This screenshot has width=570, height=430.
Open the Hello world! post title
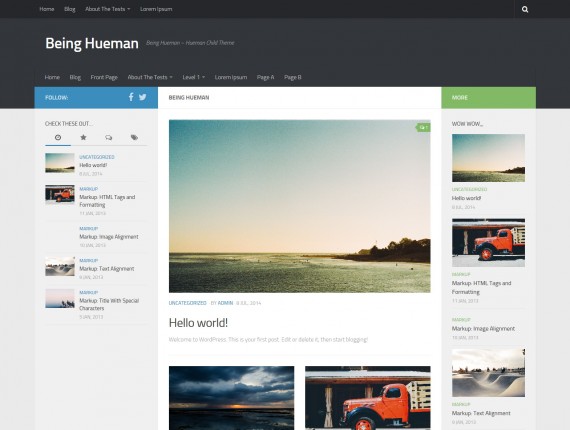click(x=198, y=322)
